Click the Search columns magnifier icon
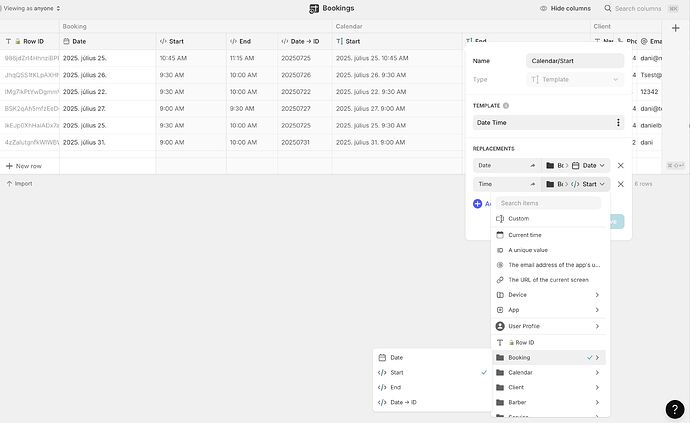This screenshot has width=690, height=423. [608, 8]
